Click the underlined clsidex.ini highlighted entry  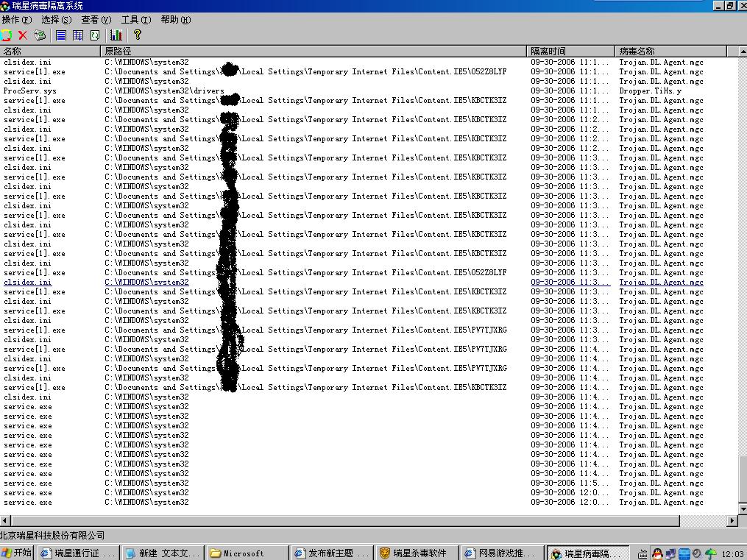28,283
